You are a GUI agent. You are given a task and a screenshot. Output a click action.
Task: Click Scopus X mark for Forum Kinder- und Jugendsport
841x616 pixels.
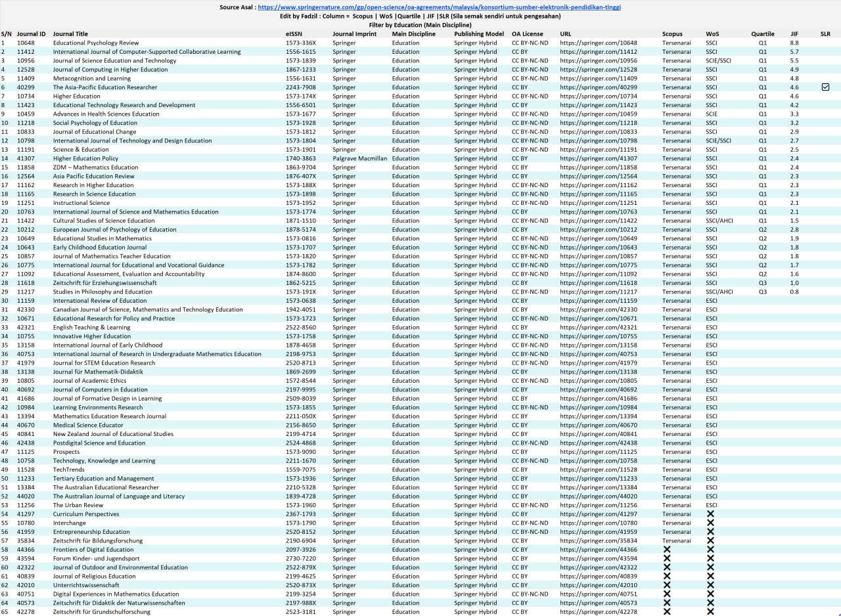tap(667, 558)
